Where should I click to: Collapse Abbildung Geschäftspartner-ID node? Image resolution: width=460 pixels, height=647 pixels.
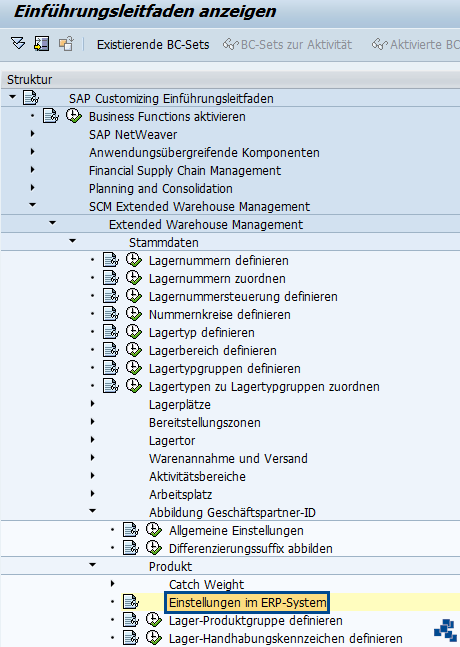tap(92, 511)
